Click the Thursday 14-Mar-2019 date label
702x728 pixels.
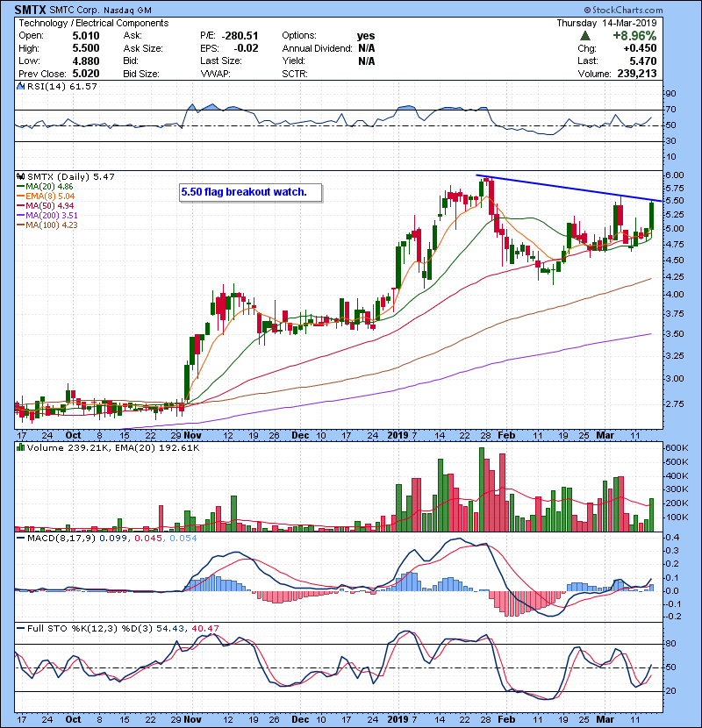[606, 23]
